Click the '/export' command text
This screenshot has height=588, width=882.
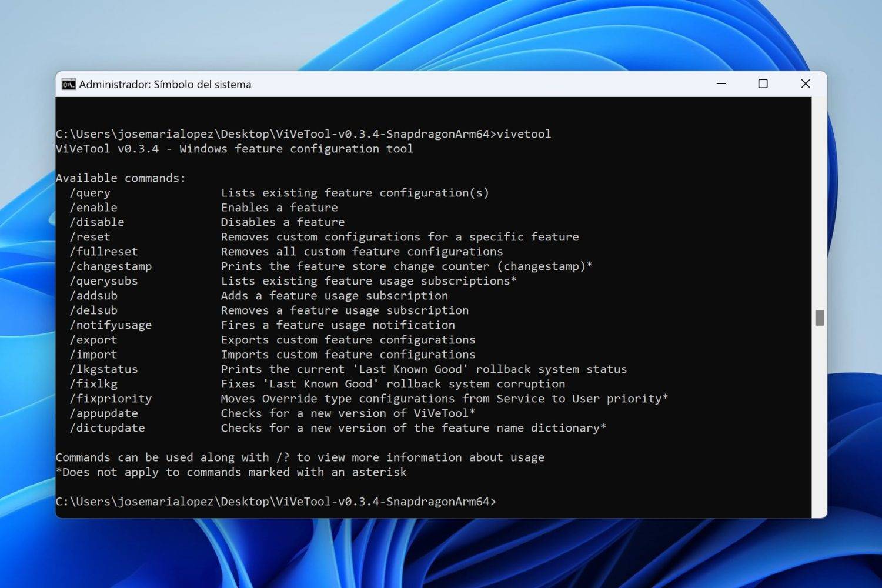tap(93, 340)
